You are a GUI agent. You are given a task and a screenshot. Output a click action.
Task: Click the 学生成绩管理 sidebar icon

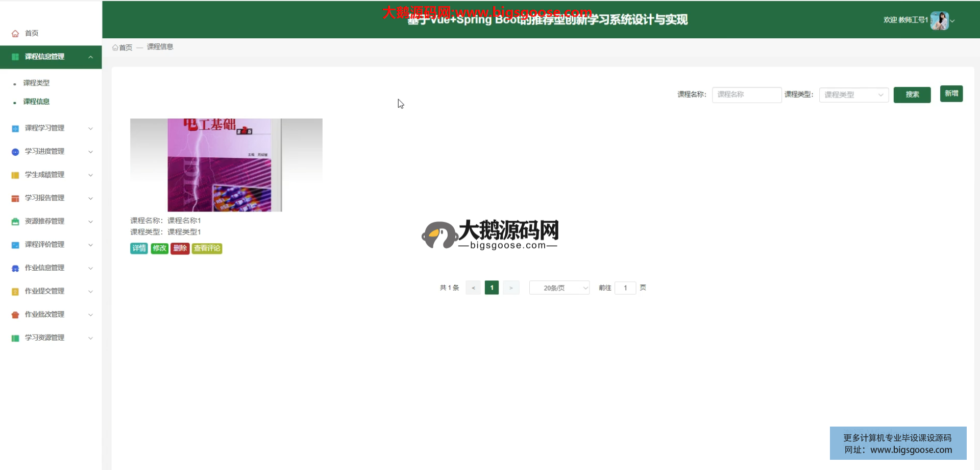(x=15, y=175)
